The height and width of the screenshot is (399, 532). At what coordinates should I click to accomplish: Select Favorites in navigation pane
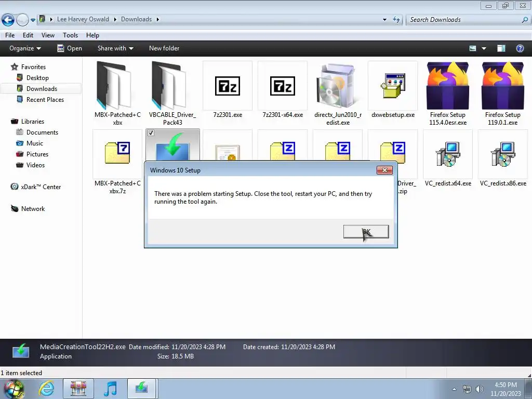point(33,67)
